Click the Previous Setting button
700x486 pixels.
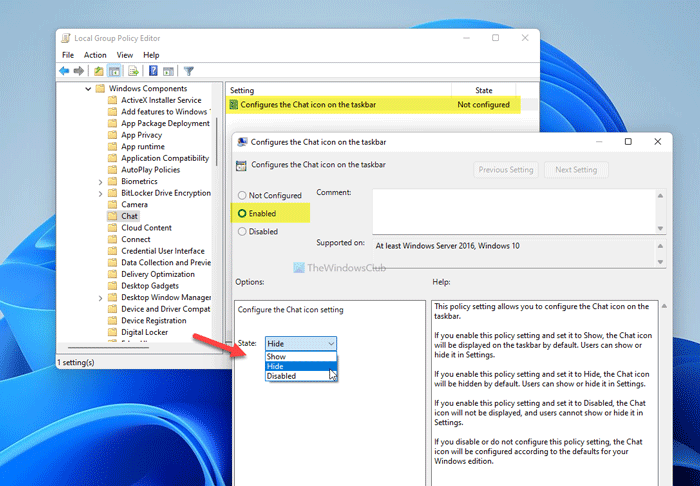pos(506,170)
